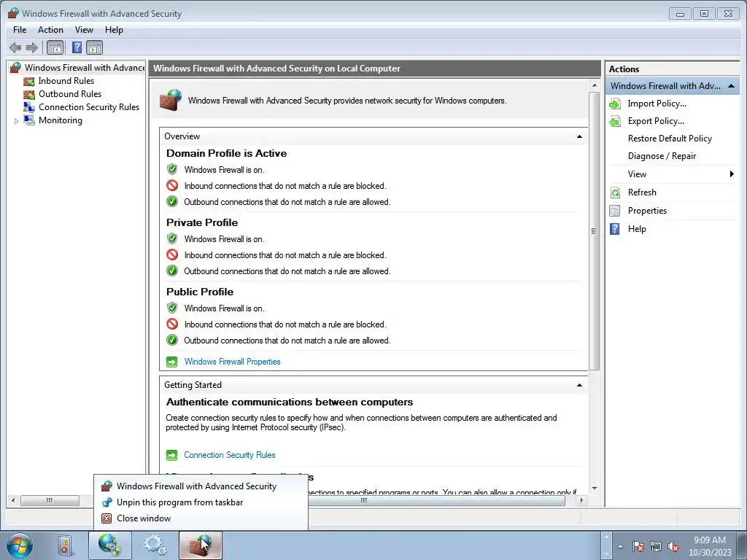Image resolution: width=747 pixels, height=560 pixels.
Task: Click the green arrow icon beside Windows Firewall Properties
Action: click(171, 362)
